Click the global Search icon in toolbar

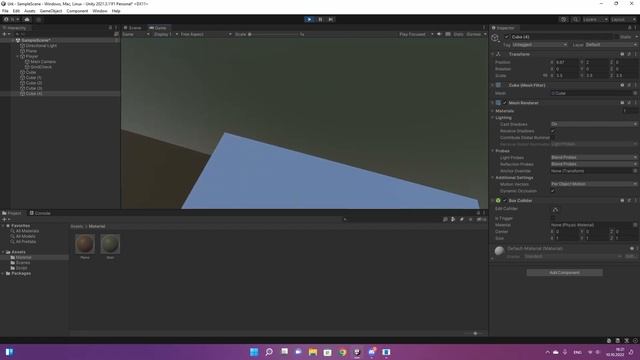[576, 19]
